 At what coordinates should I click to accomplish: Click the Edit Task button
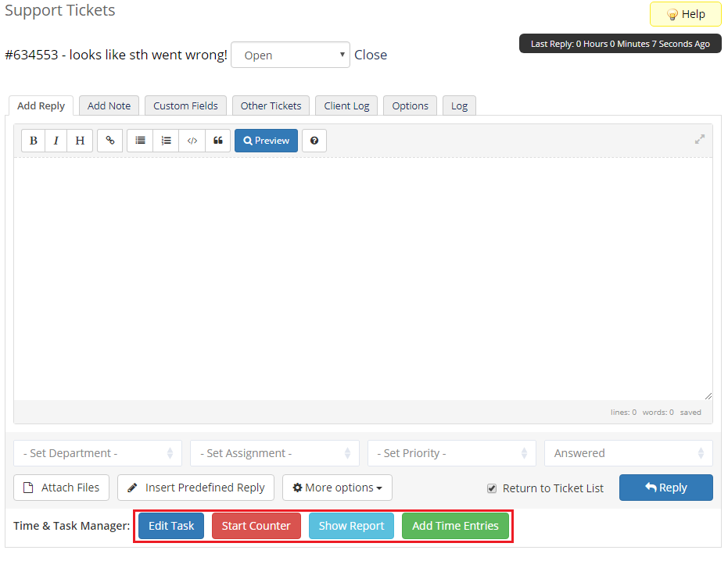pos(171,526)
